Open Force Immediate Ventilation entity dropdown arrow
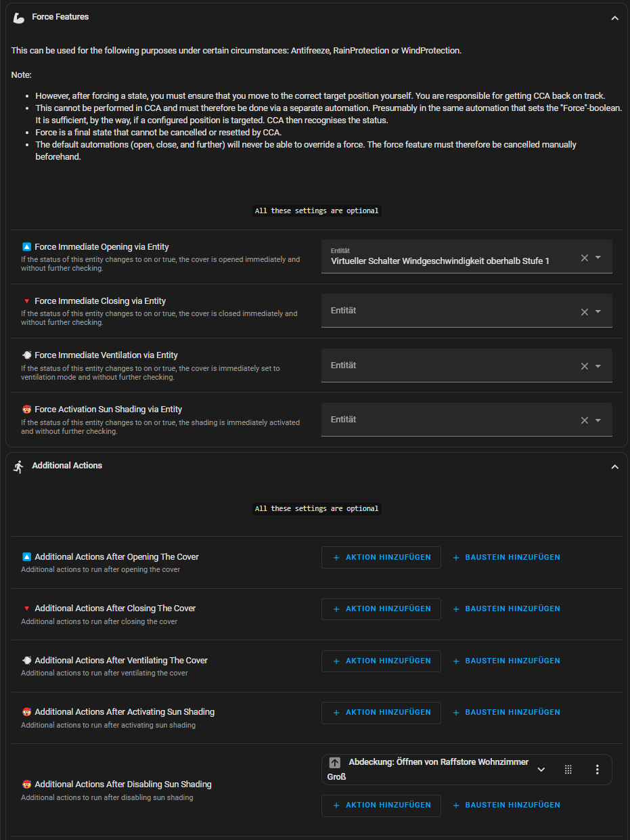 (598, 366)
